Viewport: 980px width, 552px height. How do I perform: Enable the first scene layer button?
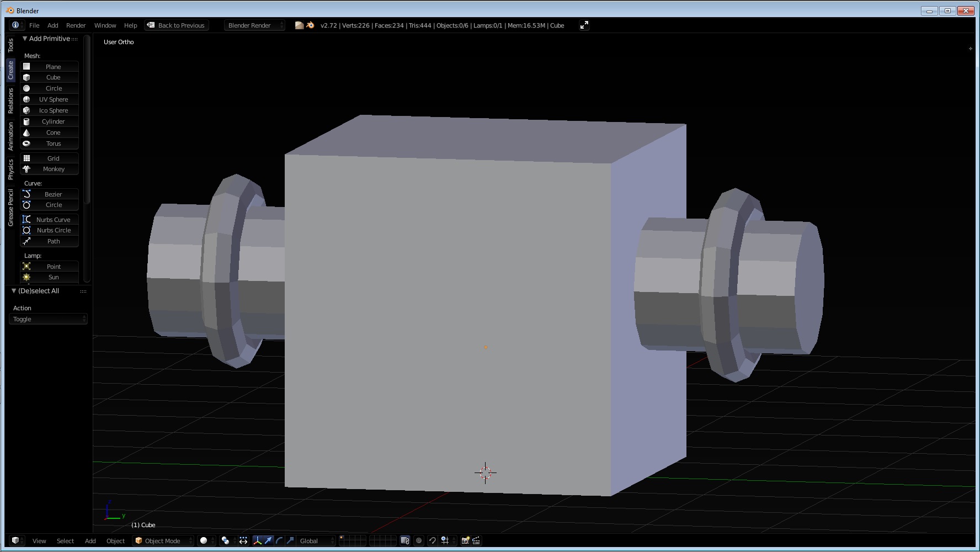click(342, 538)
